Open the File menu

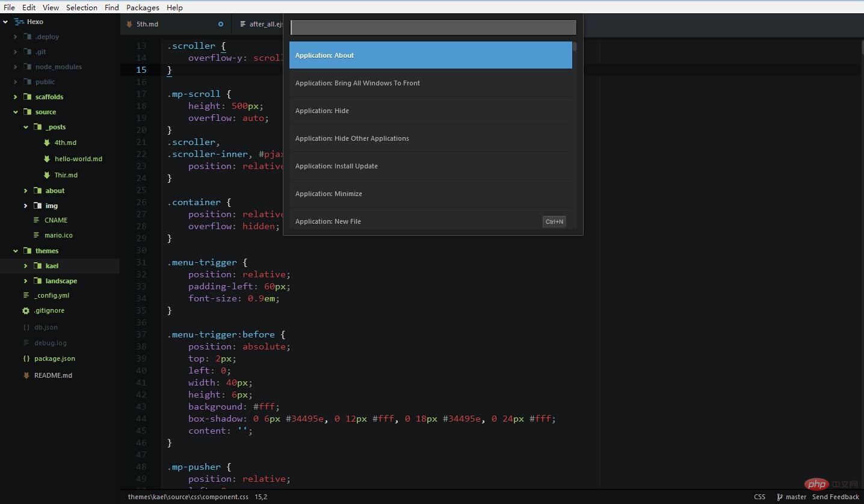(9, 7)
